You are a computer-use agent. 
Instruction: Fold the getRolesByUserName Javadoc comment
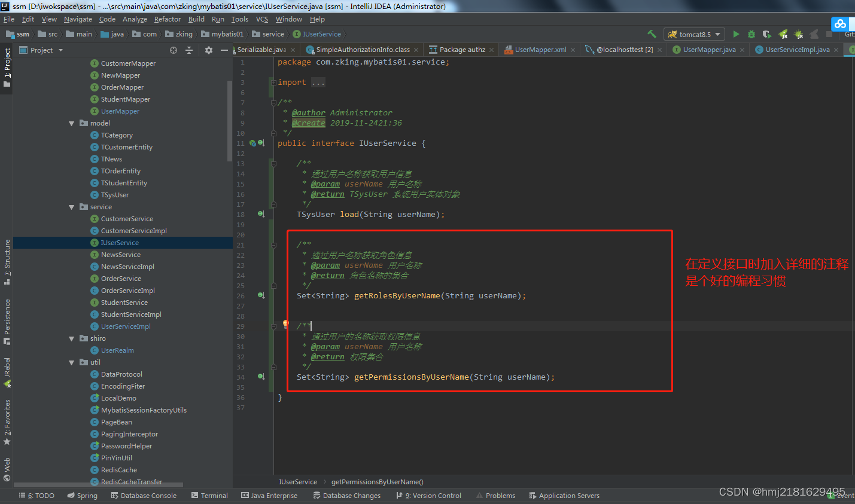tap(273, 245)
